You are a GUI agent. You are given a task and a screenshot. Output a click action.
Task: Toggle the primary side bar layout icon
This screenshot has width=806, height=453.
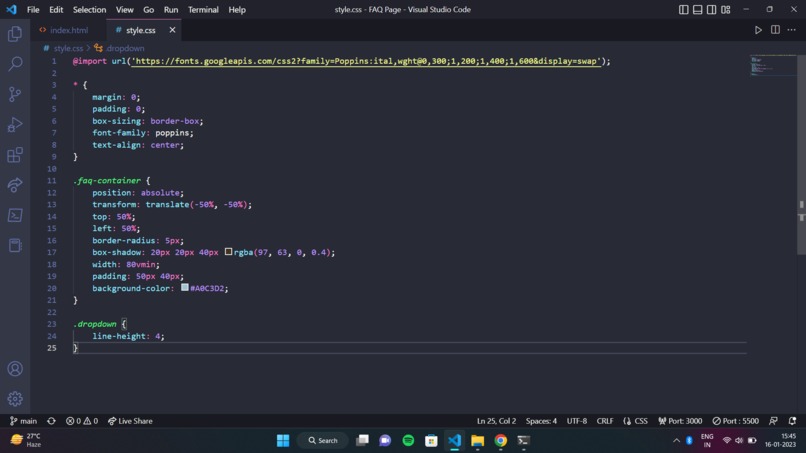tap(684, 10)
